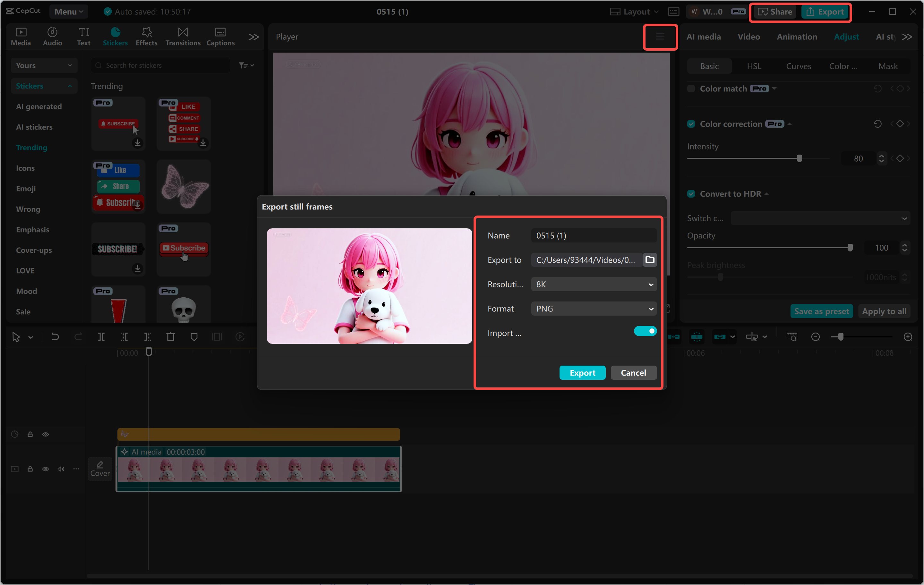Click the Split tool in timeline toolbar
The width and height of the screenshot is (924, 585).
tap(101, 337)
